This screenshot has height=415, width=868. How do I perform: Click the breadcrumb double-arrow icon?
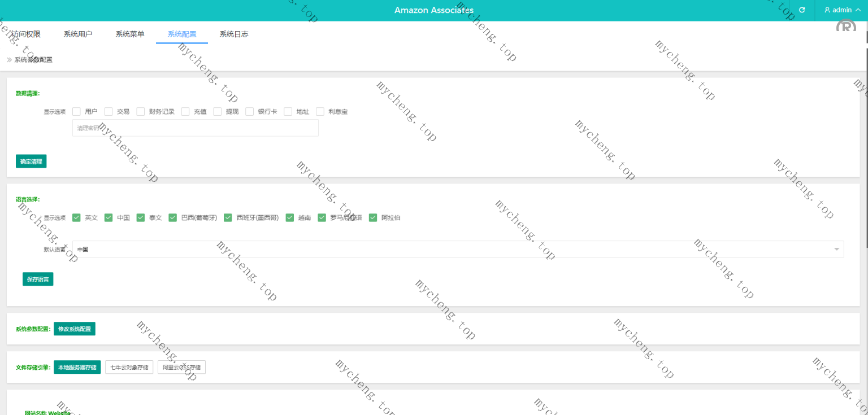[10, 60]
